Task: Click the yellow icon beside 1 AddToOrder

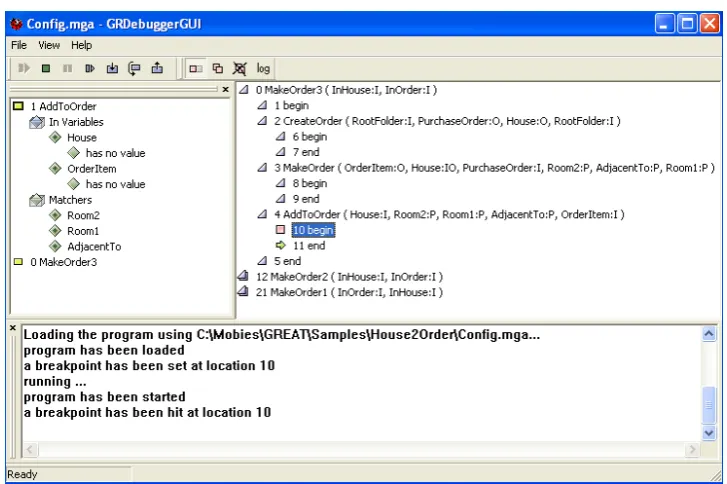Action: click(19, 106)
